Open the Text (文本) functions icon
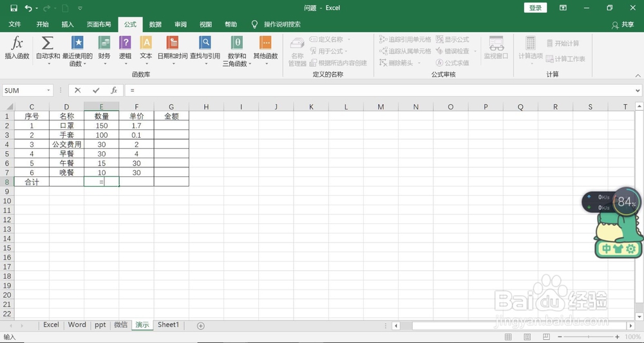Viewport: 644px width, 343px height. point(146,43)
